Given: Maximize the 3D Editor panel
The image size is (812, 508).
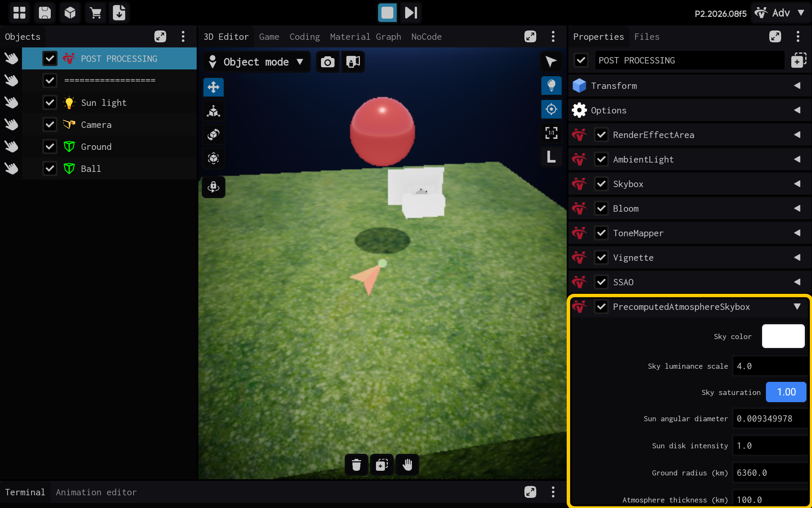Looking at the screenshot, I should [530, 36].
